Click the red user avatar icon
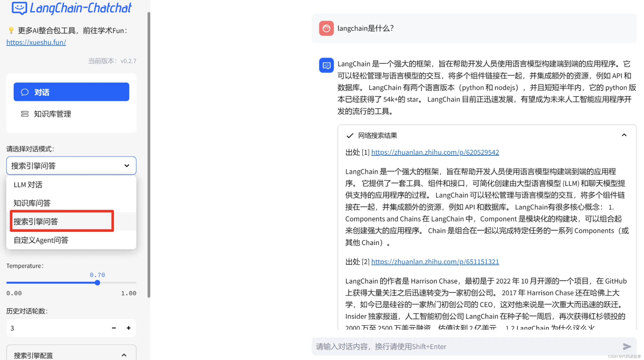 (326, 28)
